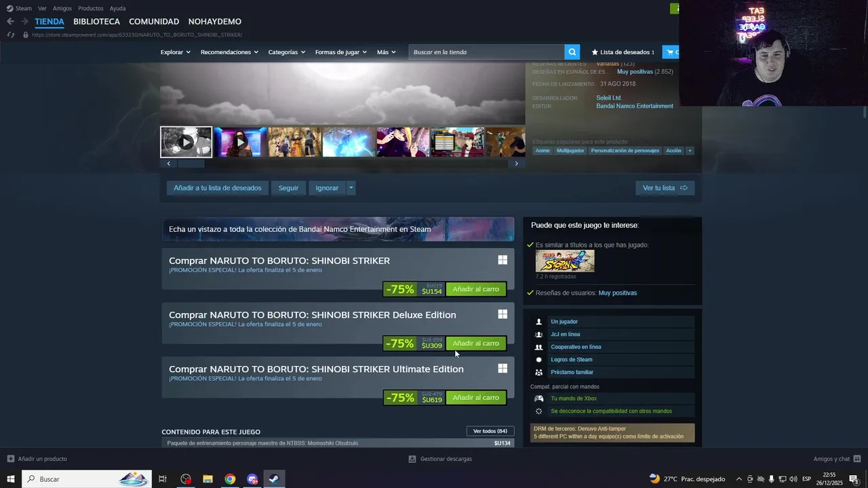Image resolution: width=868 pixels, height=488 pixels.
Task: Switch to the BIBLIOTECA tab
Action: click(x=96, y=22)
